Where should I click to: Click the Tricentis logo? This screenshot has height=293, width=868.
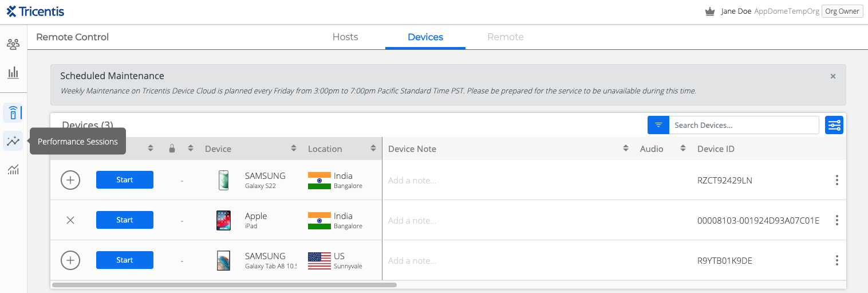pyautogui.click(x=35, y=11)
